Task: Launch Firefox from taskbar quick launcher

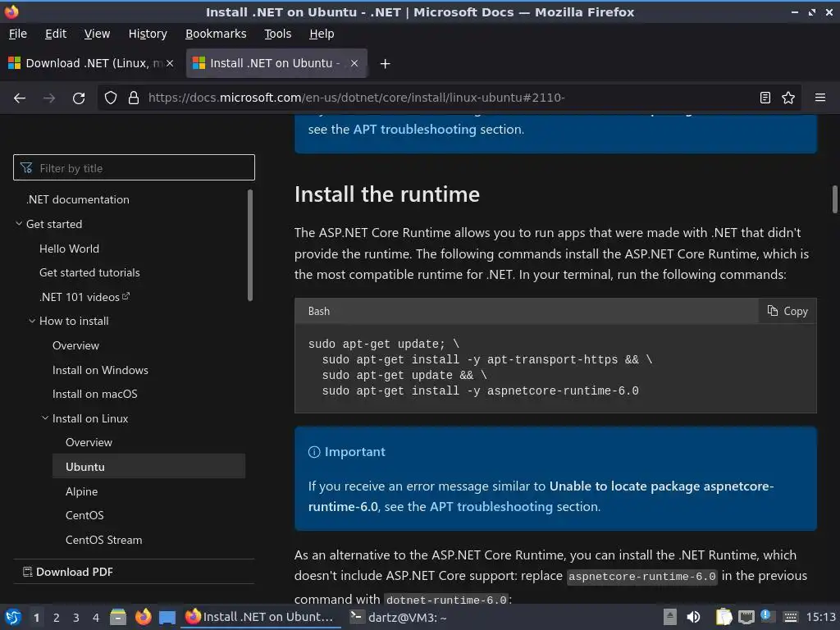Action: point(143,617)
